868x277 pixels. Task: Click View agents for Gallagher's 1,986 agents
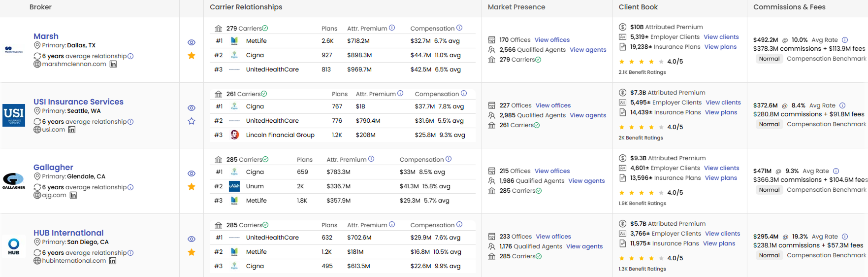[586, 181]
